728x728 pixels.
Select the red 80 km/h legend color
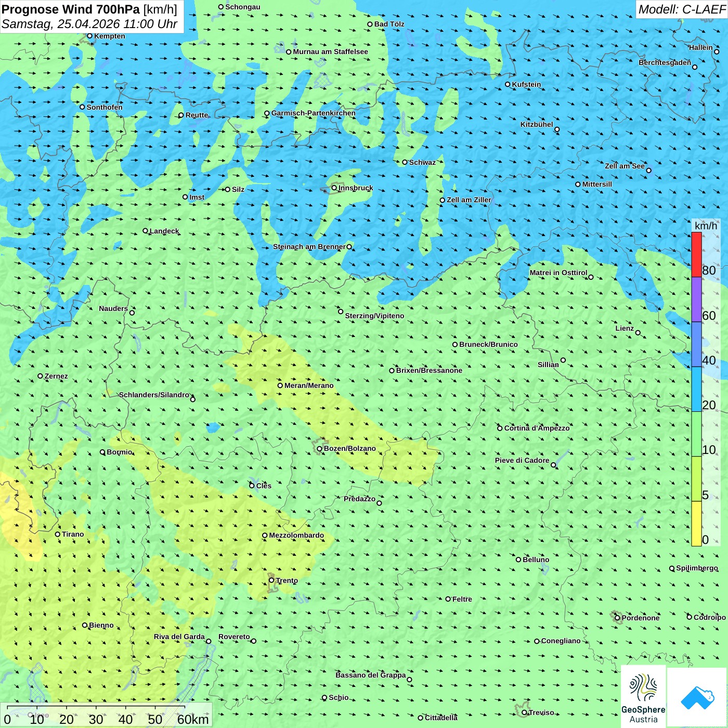point(696,254)
